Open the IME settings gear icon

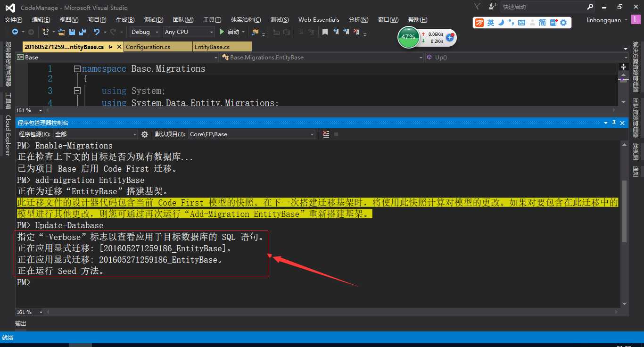pyautogui.click(x=563, y=23)
